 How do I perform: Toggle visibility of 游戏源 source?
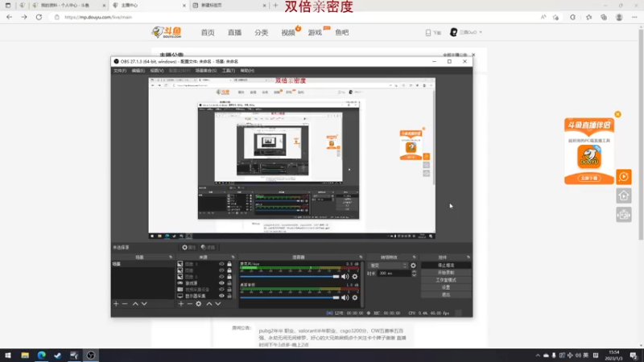point(222,283)
